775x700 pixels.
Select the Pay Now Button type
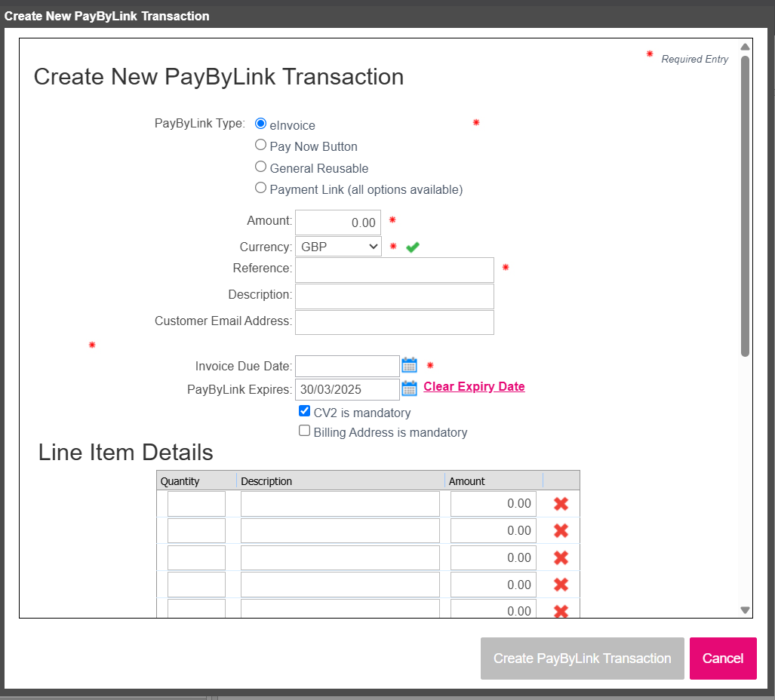[x=260, y=145]
